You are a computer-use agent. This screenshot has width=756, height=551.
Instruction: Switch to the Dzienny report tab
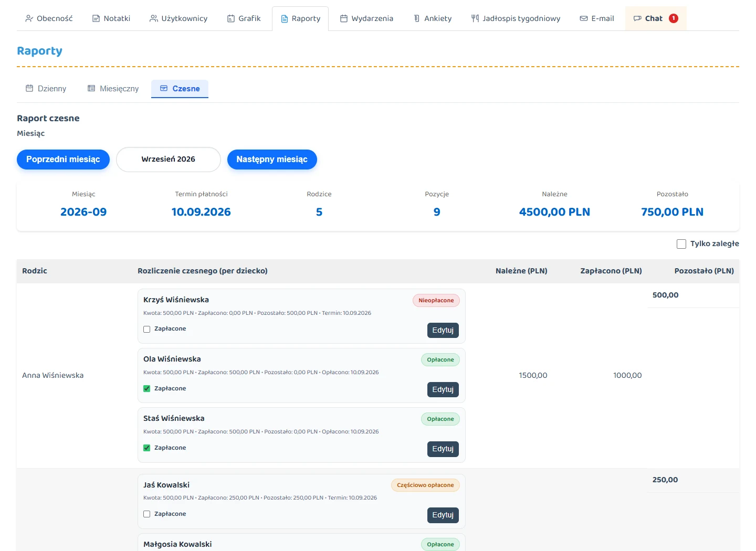(46, 89)
